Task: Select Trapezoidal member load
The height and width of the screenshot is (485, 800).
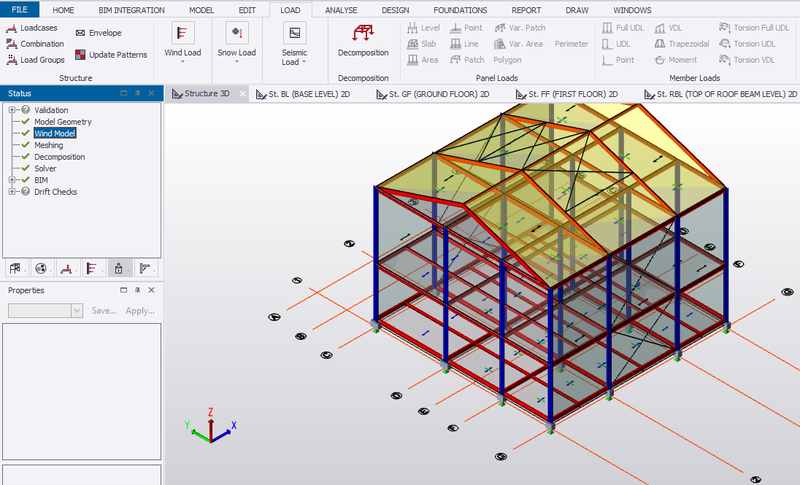Action: tap(682, 44)
